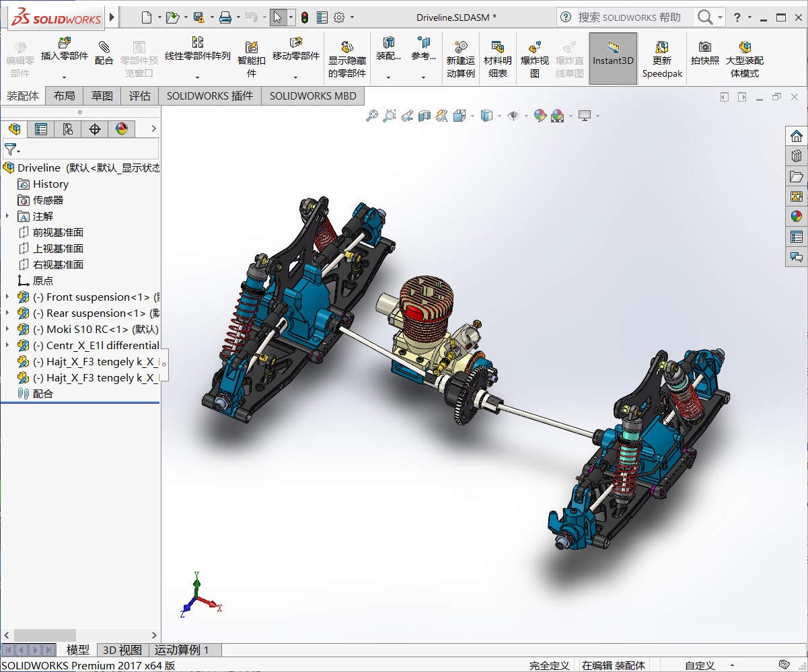Click Edit Appearance color ball with pencil
This screenshot has height=672, width=808.
[x=540, y=116]
